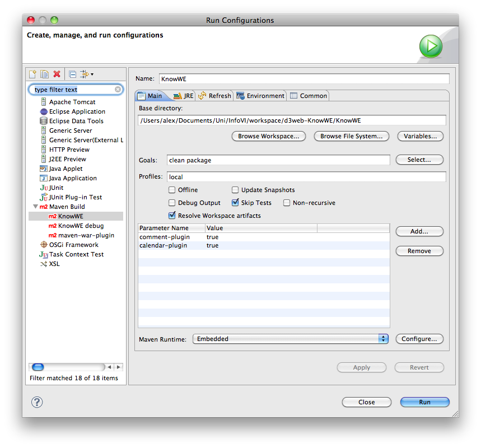Image resolution: width=481 pixels, height=448 pixels.
Task: Click the OSGi Framework icon
Action: pyautogui.click(x=44, y=245)
